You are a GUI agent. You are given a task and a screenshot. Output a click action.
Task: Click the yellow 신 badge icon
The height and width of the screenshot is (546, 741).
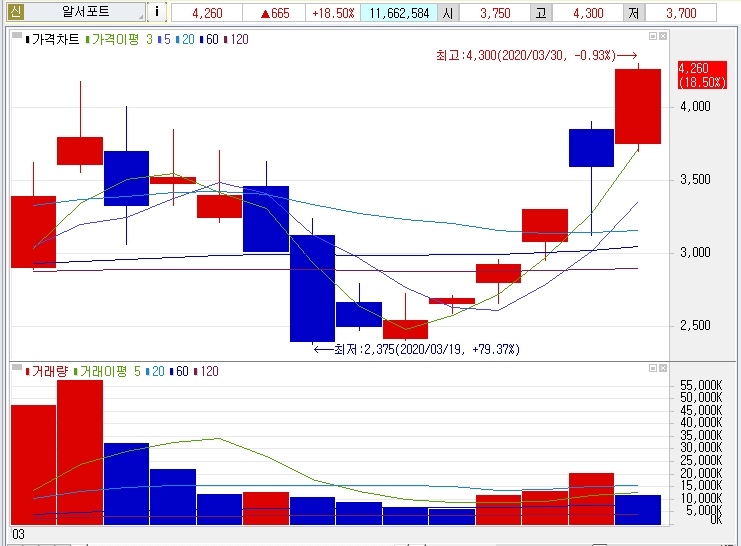tap(15, 11)
